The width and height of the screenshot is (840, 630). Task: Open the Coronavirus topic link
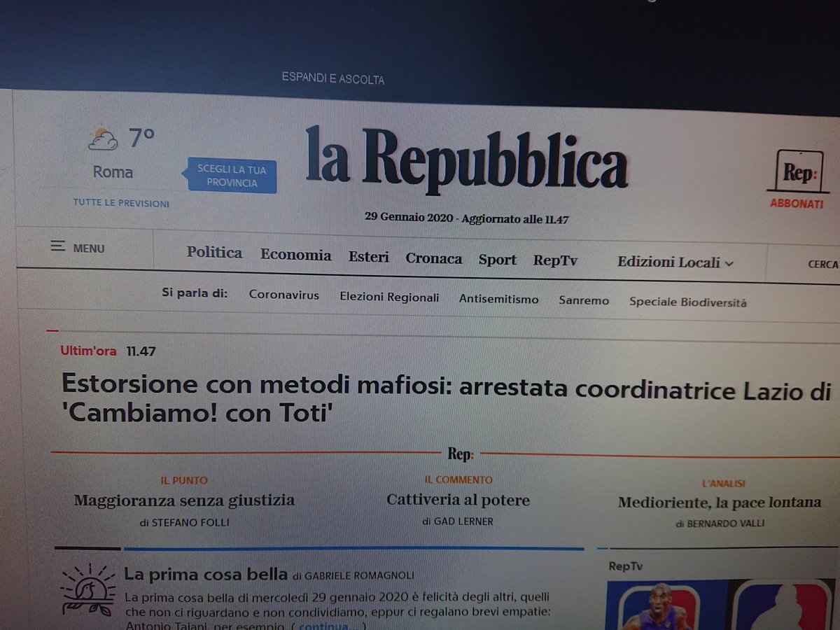(283, 295)
